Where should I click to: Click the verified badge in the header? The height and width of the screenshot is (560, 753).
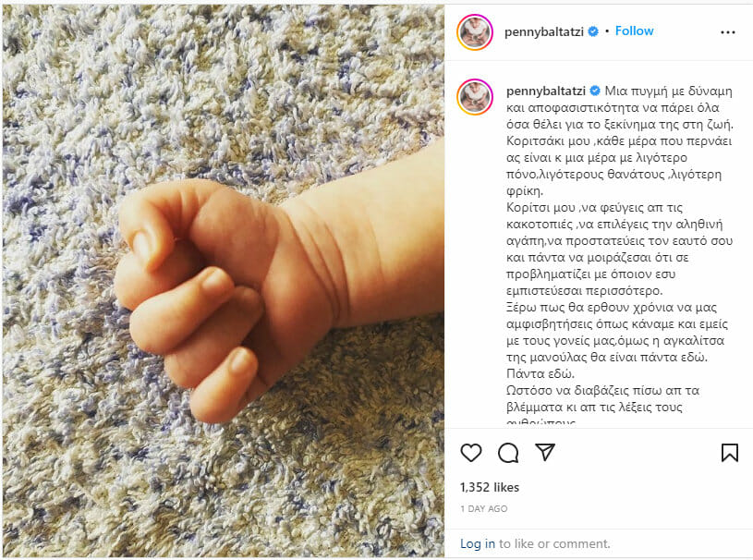pyautogui.click(x=593, y=31)
